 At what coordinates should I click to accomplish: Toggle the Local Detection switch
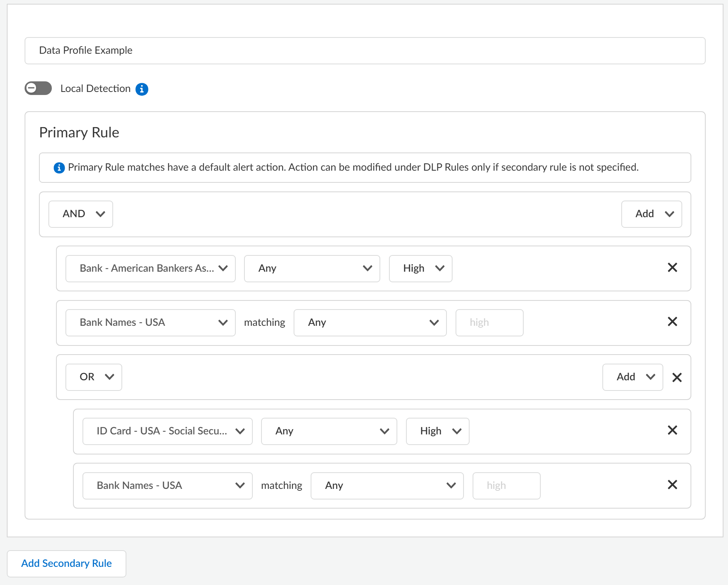(38, 88)
